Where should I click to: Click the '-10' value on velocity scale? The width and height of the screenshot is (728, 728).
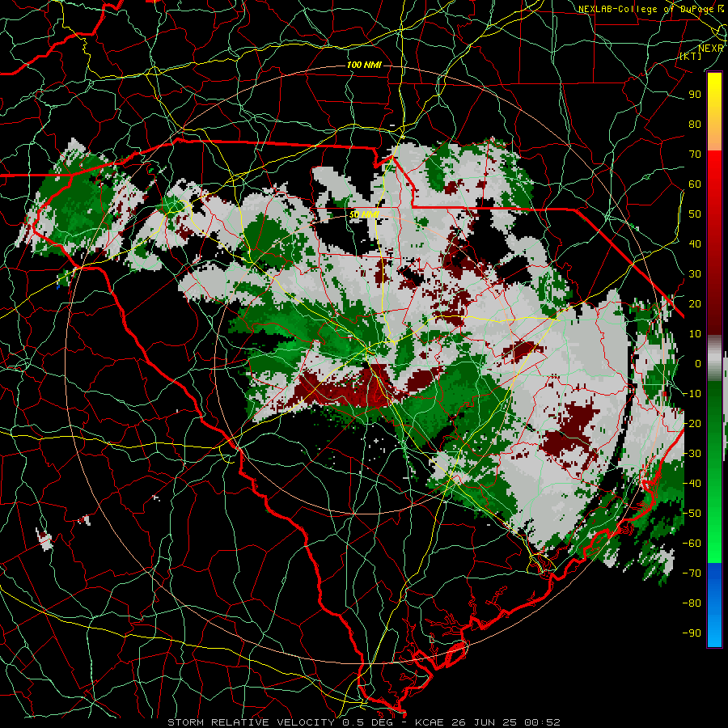tap(692, 394)
